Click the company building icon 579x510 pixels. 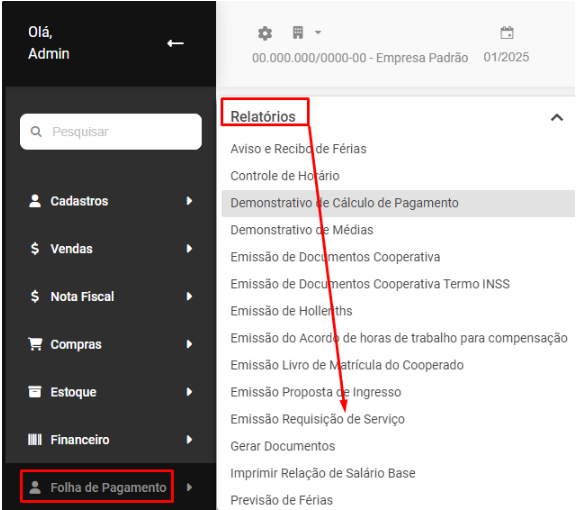(298, 32)
